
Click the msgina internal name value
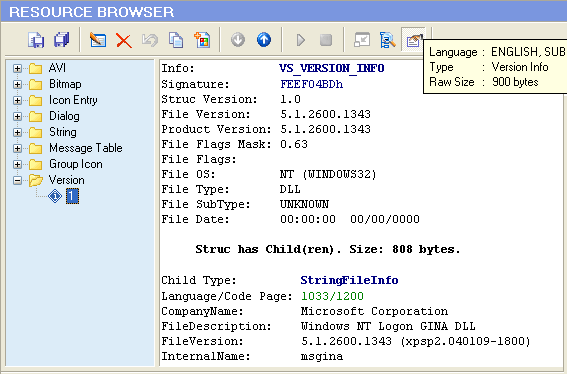pos(322,357)
